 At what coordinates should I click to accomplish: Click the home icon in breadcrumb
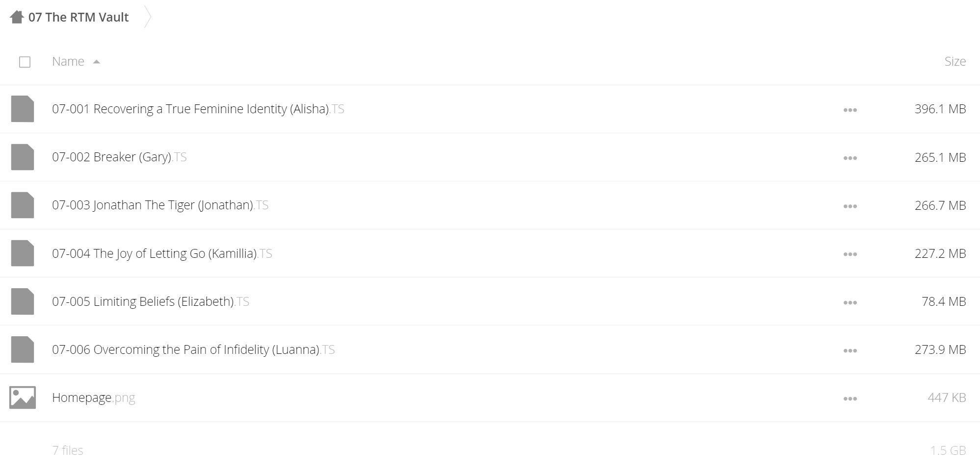pyautogui.click(x=17, y=17)
